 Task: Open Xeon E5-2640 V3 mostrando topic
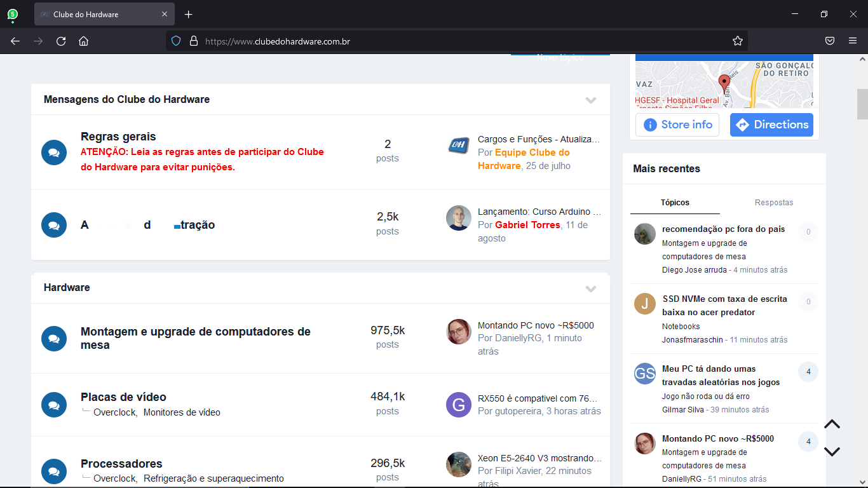pyautogui.click(x=539, y=458)
